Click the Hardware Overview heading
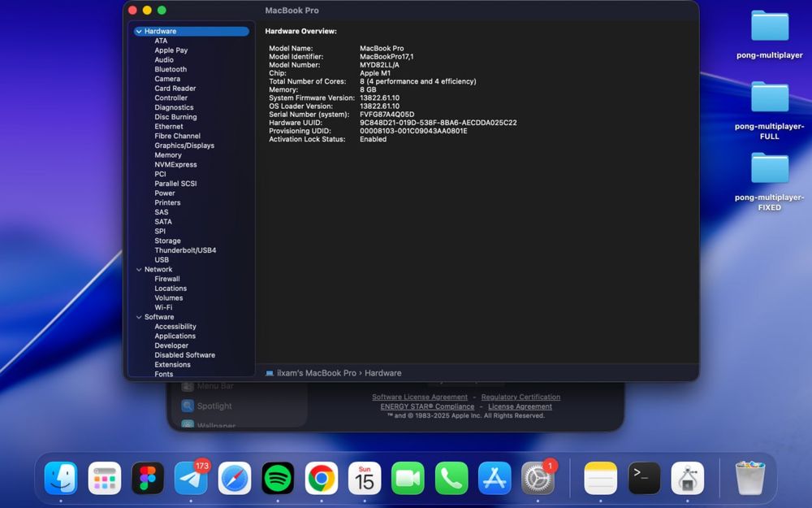 tap(301, 31)
